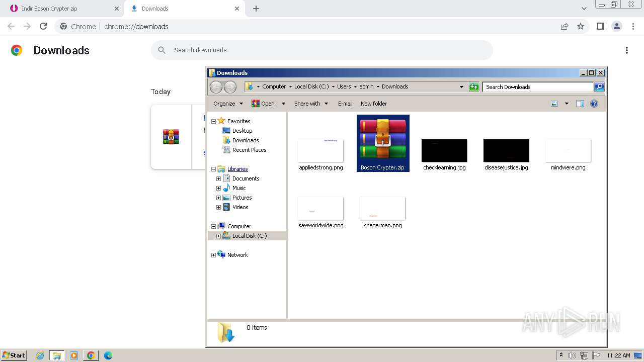Select Libraries in navigation pane
The height and width of the screenshot is (362, 644).
237,169
